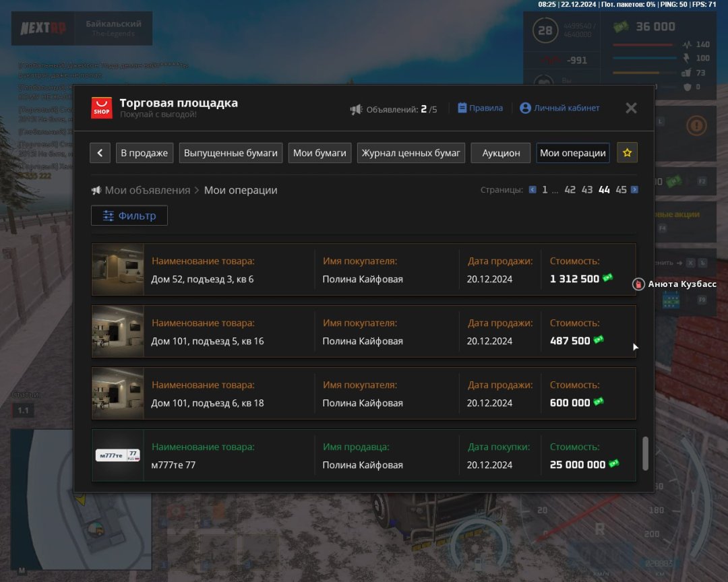Switch to the Аукцион tab

pyautogui.click(x=500, y=153)
